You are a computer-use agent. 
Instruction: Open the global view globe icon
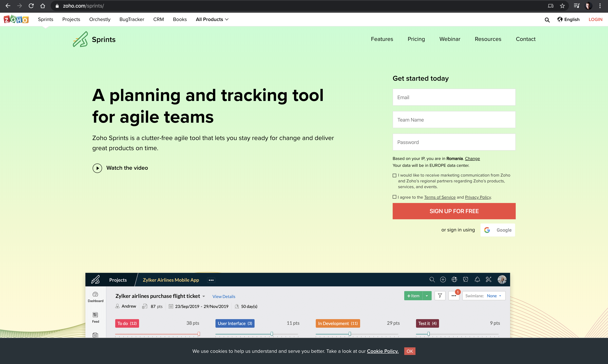(455, 279)
